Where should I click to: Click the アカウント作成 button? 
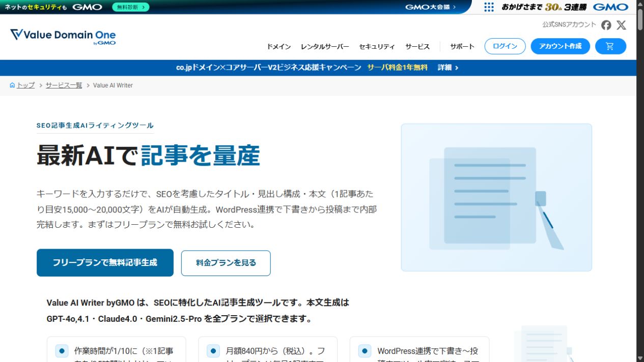click(561, 46)
